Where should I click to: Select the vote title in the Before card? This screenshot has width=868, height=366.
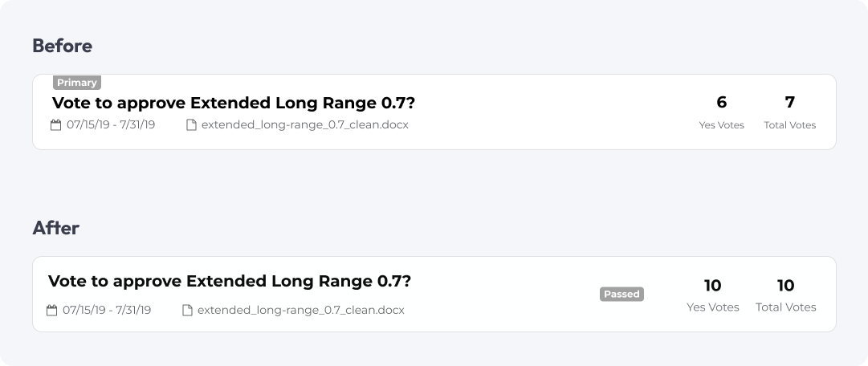click(234, 103)
